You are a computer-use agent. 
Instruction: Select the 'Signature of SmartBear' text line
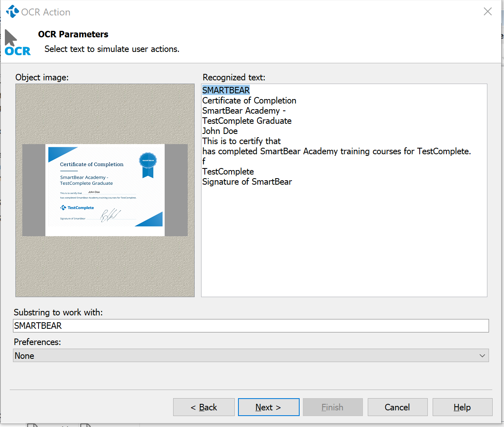[247, 182]
